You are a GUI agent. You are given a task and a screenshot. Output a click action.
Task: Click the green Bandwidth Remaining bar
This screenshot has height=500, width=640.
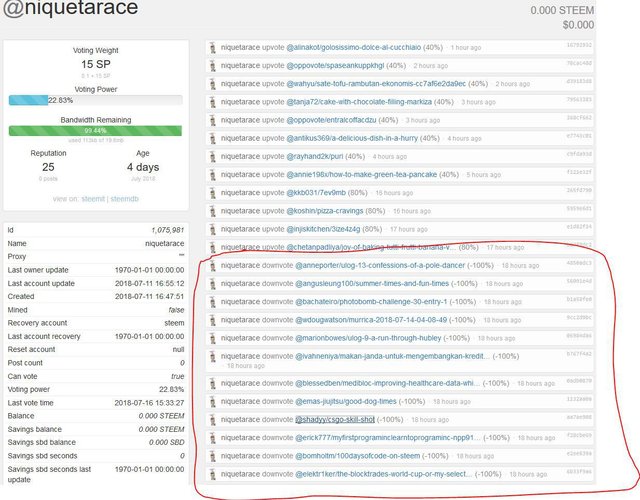[x=96, y=131]
